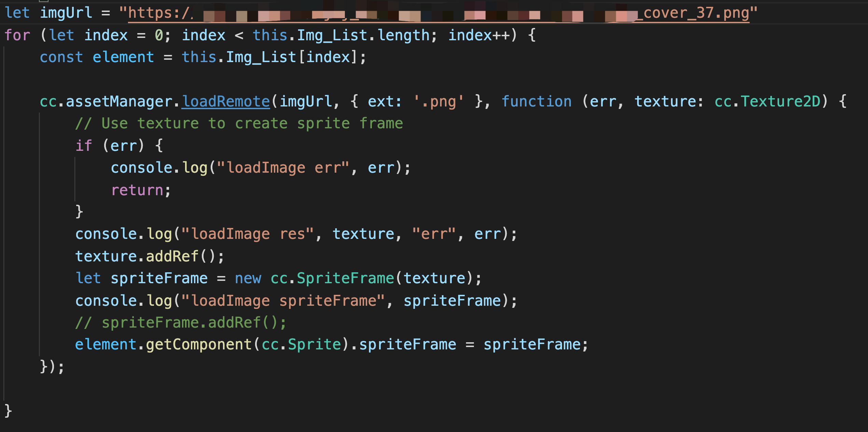The height and width of the screenshot is (432, 868).
Task: Place cursor on the for keyword
Action: 17,35
